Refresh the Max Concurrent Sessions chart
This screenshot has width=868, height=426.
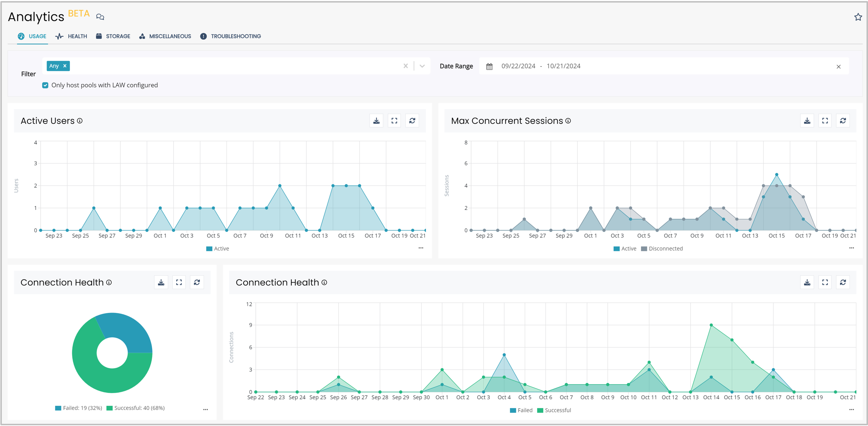click(x=843, y=121)
